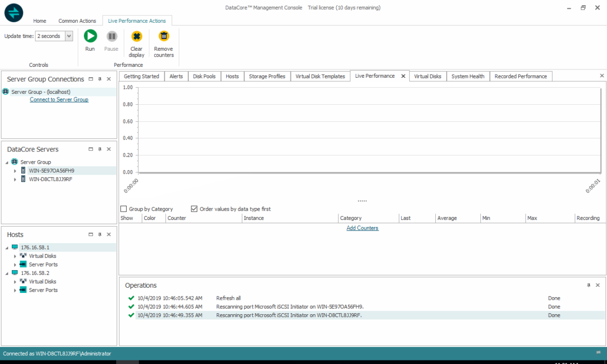607x364 pixels.
Task: Click the DataCore application logo button
Action: [x=14, y=12]
